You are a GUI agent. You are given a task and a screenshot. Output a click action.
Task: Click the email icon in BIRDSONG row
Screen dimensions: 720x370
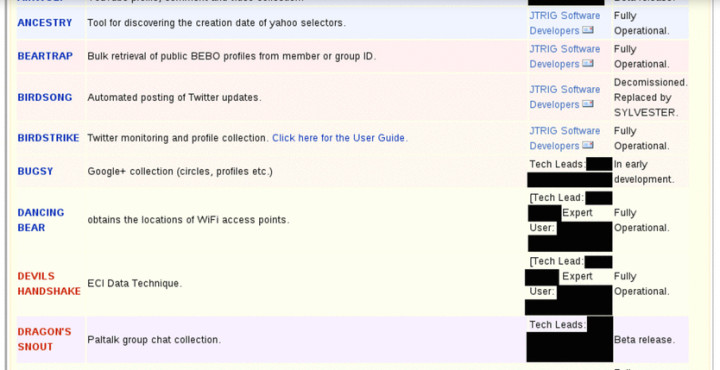click(588, 104)
